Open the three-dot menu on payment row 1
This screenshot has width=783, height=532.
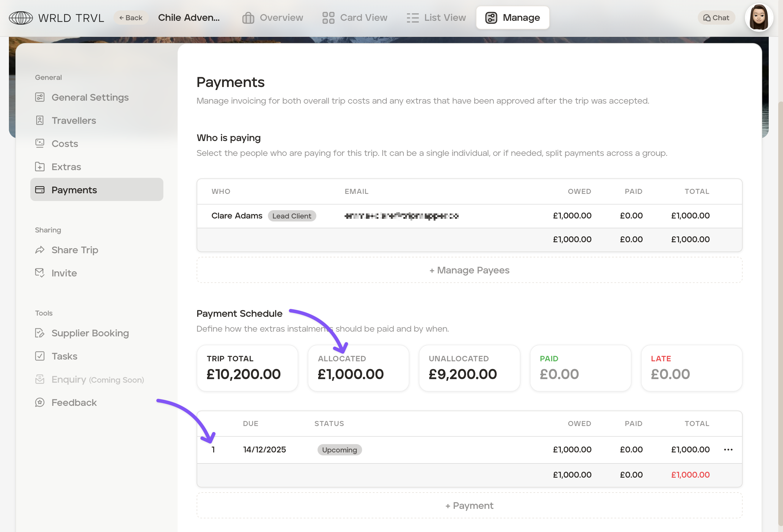728,449
